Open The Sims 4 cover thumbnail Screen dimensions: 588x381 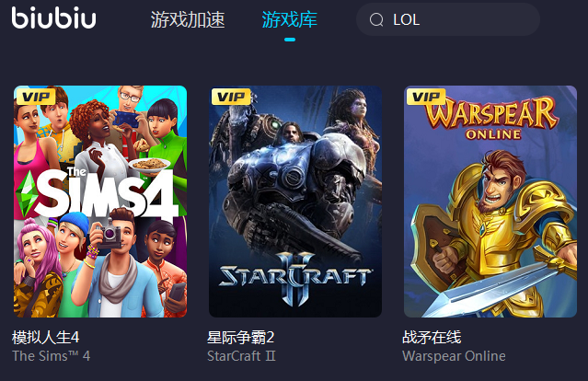[100, 202]
